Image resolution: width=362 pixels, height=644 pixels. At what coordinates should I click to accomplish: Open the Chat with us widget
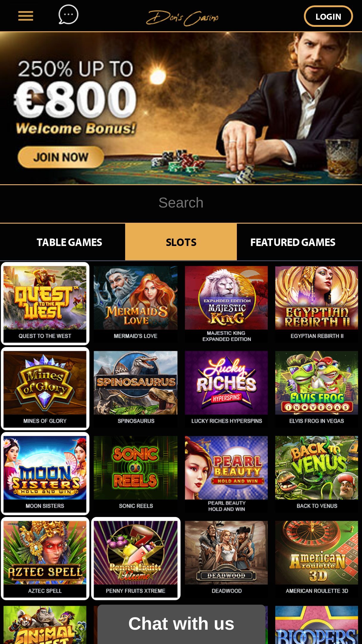click(x=181, y=624)
